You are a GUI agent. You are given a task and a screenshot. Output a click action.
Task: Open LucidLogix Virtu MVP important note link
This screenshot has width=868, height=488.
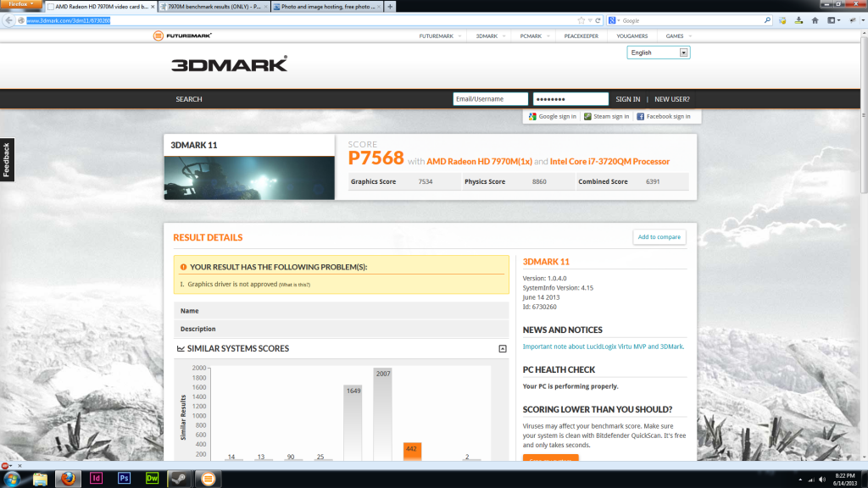pos(603,347)
